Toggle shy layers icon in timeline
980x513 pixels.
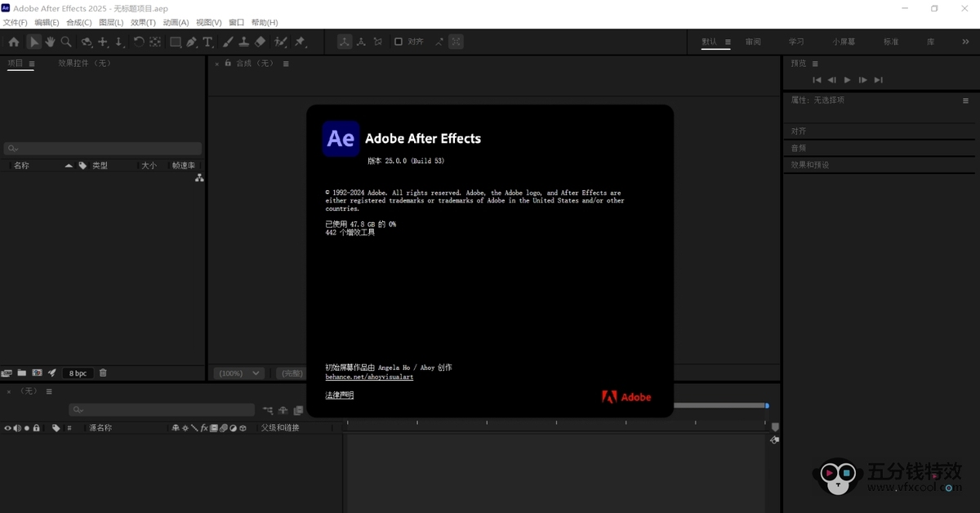pyautogui.click(x=283, y=410)
